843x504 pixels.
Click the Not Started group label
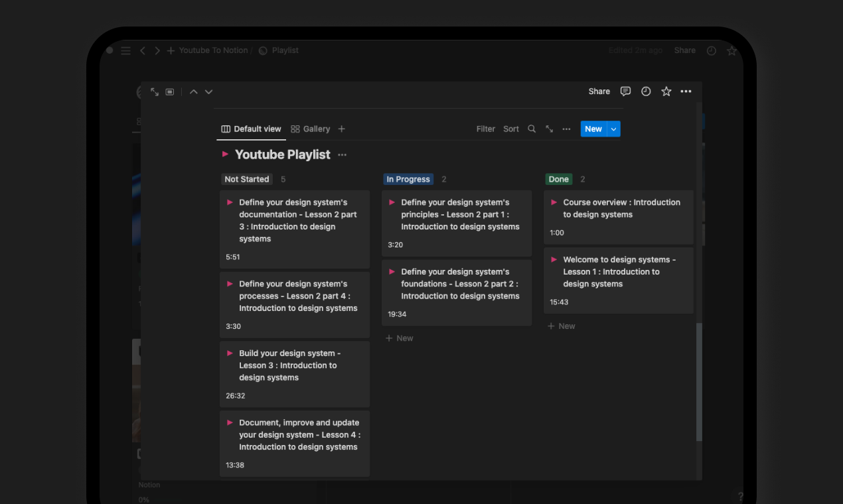(246, 179)
